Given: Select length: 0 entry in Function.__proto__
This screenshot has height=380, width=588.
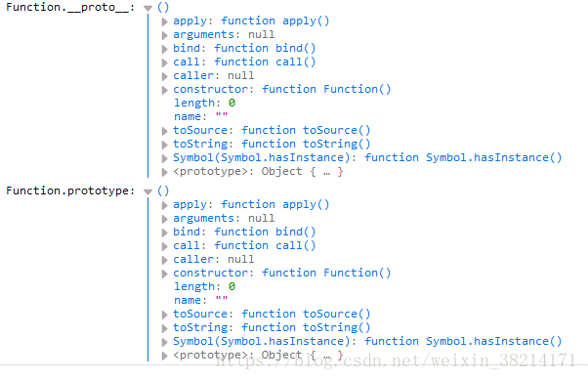Looking at the screenshot, I should point(205,103).
